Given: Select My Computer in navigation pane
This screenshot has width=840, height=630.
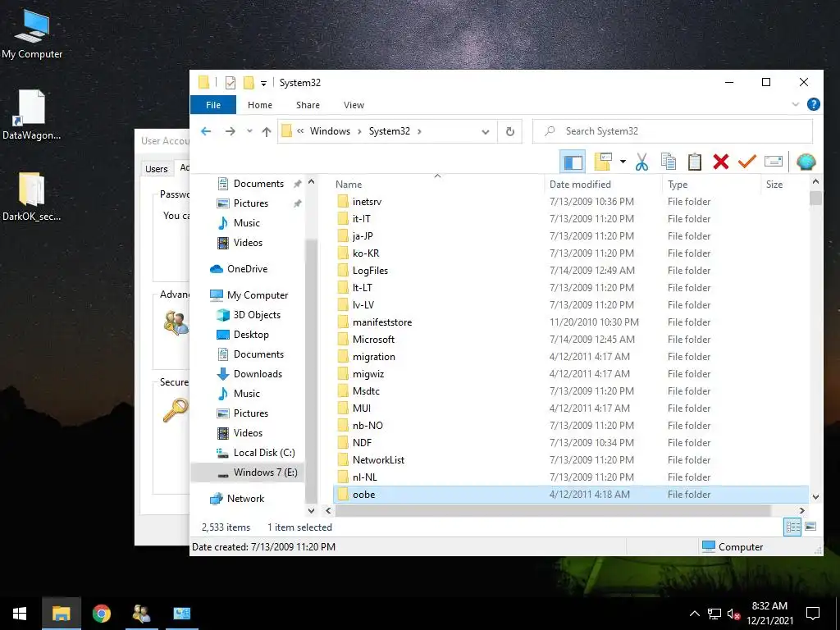Looking at the screenshot, I should pyautogui.click(x=249, y=295).
